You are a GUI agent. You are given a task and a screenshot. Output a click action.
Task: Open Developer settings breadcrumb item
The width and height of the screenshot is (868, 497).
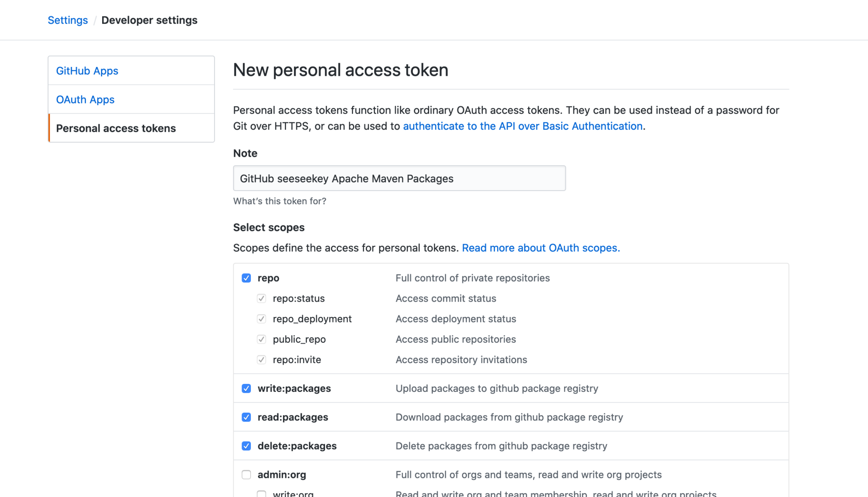(149, 20)
